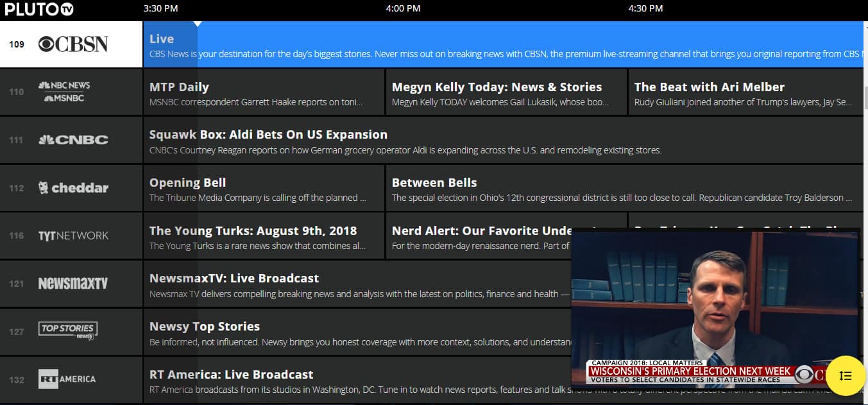Select the CBSN channel logo

point(73,44)
